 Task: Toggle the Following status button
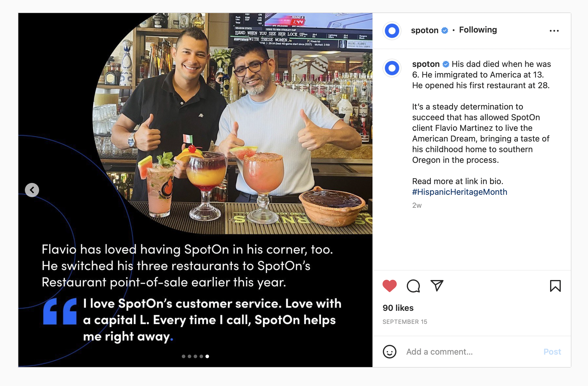pyautogui.click(x=478, y=30)
